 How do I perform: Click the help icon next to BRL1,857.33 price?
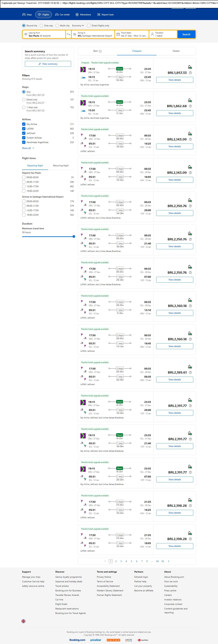coord(190,73)
